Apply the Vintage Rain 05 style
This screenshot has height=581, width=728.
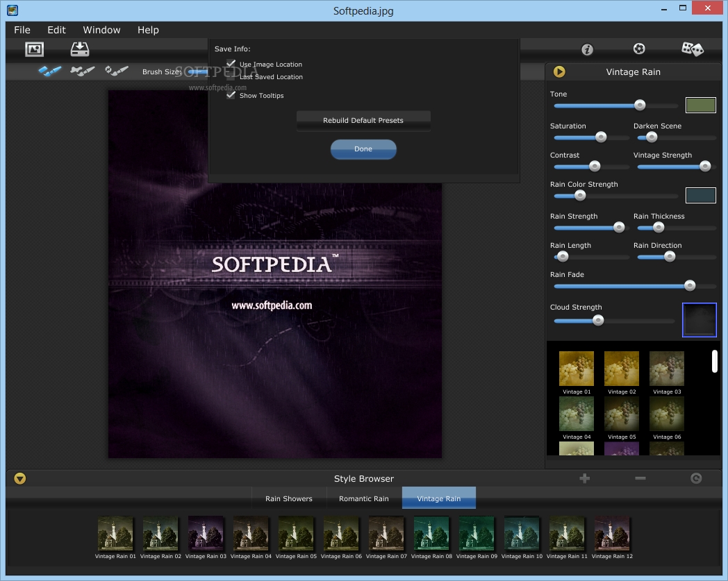tap(296, 534)
